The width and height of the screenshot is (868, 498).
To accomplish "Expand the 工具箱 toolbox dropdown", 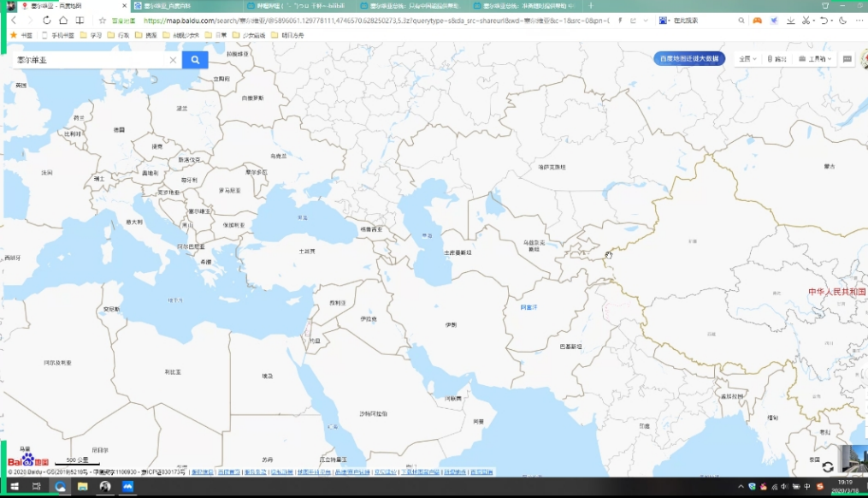I will click(815, 59).
